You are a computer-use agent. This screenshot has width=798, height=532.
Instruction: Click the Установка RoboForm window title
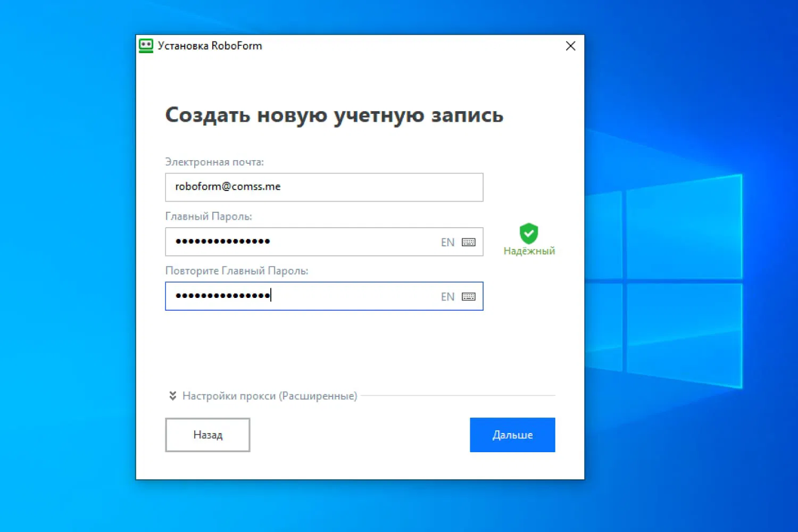(x=210, y=46)
